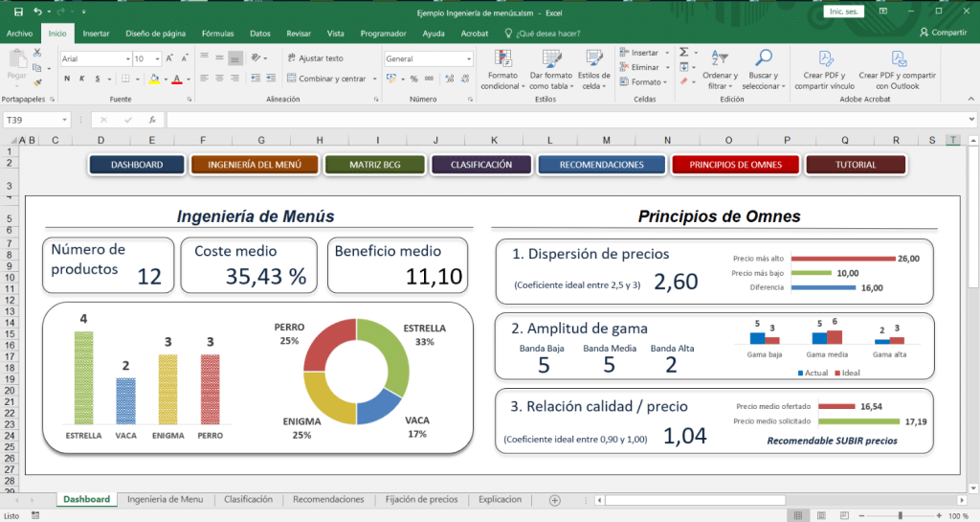Open the Fijación de precios sheet tab

(421, 499)
